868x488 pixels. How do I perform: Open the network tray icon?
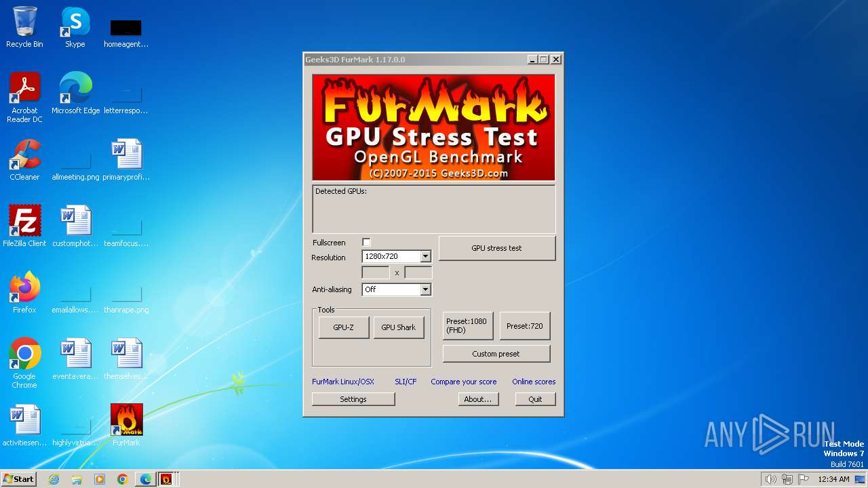(x=787, y=479)
